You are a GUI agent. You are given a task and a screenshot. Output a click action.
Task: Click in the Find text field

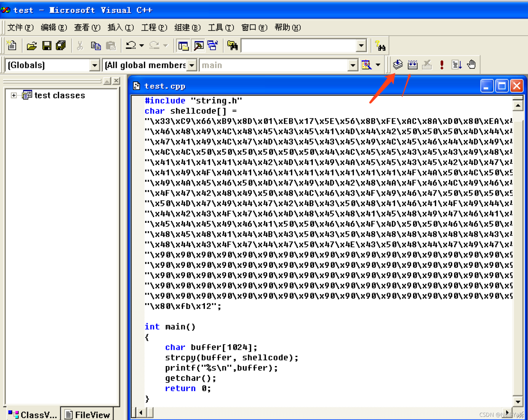299,45
